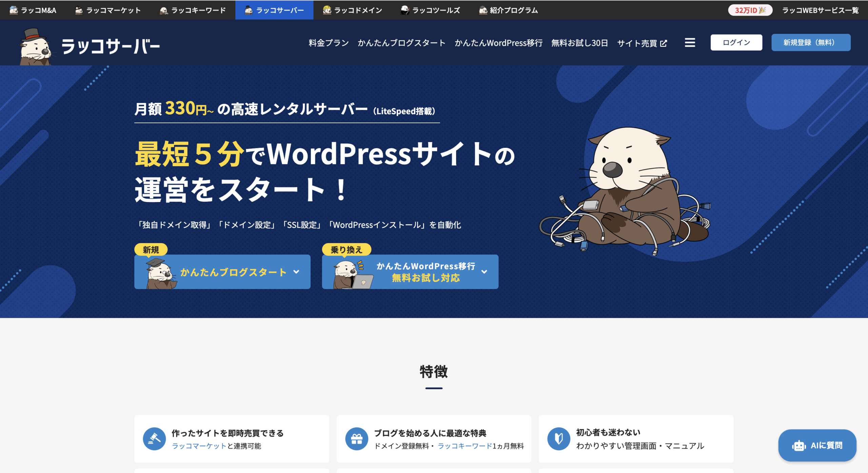Open the AIに質問 chat robot button
868x473 pixels.
pyautogui.click(x=817, y=445)
